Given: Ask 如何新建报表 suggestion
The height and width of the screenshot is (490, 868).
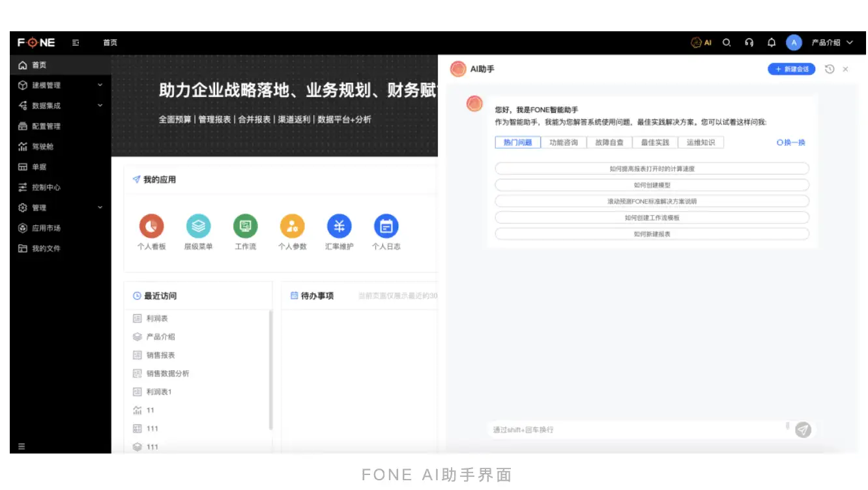Looking at the screenshot, I should coord(652,234).
